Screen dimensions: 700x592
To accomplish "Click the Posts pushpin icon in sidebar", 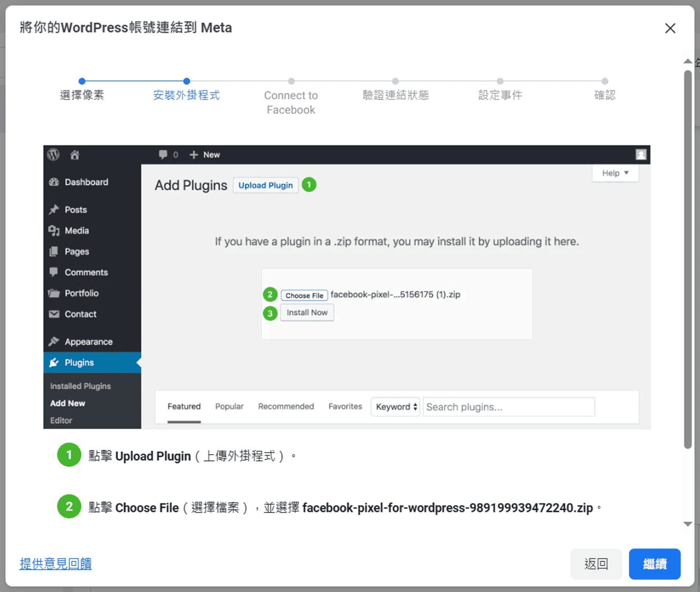I will 54,209.
